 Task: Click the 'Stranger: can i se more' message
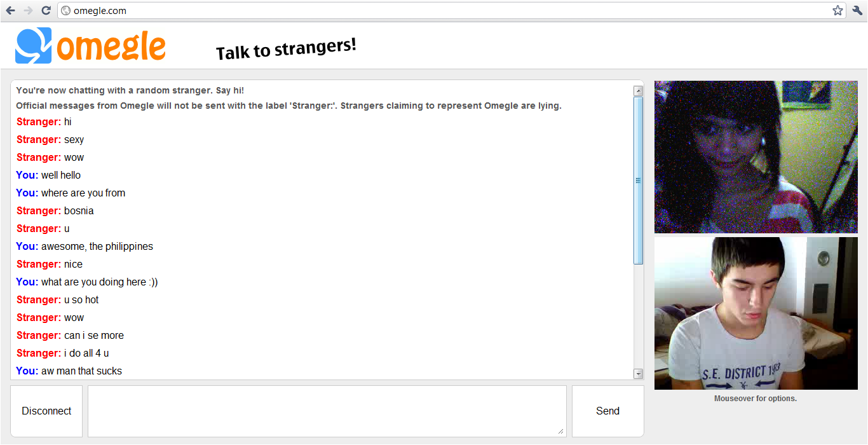(70, 336)
